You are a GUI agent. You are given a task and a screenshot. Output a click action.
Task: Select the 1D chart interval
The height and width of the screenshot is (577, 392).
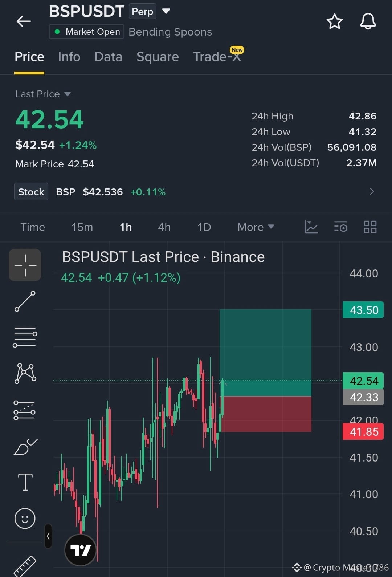point(204,227)
